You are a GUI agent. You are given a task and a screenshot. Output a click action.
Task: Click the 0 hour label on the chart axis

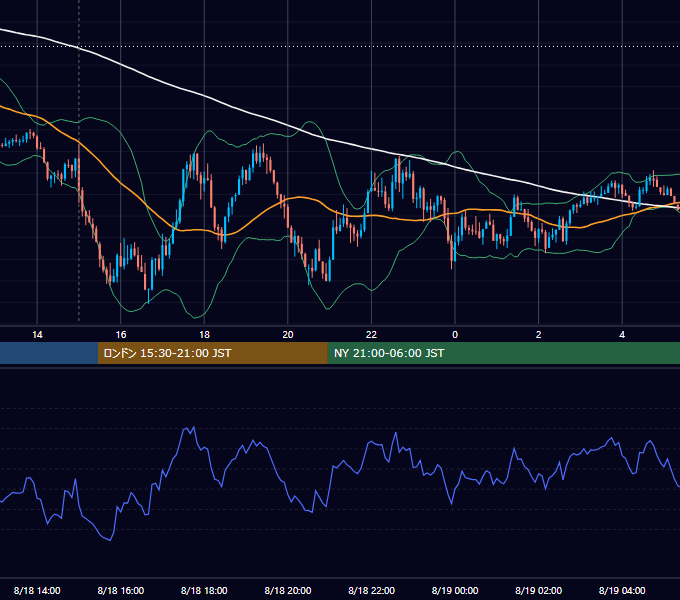tap(455, 335)
